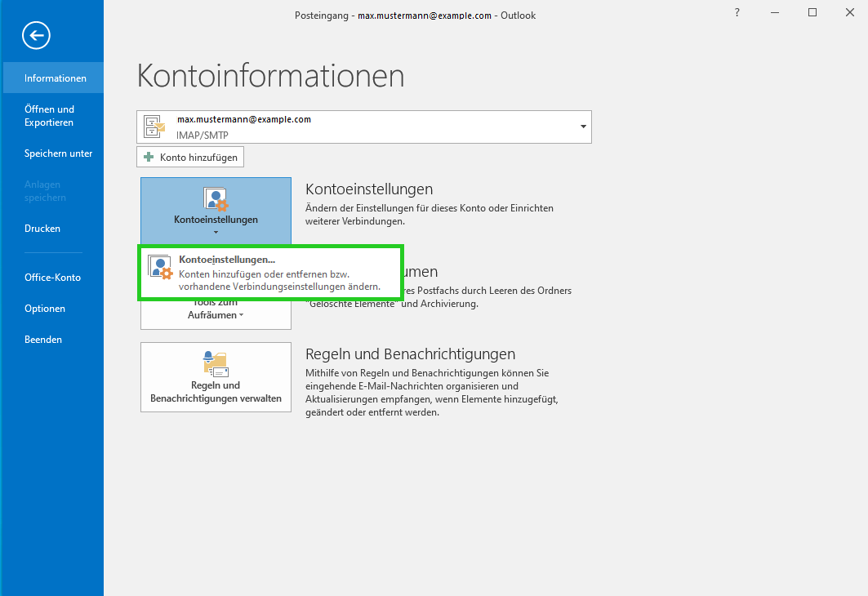Click the rules bell-and-folder icon
Image resolution: width=868 pixels, height=596 pixels.
click(216, 364)
